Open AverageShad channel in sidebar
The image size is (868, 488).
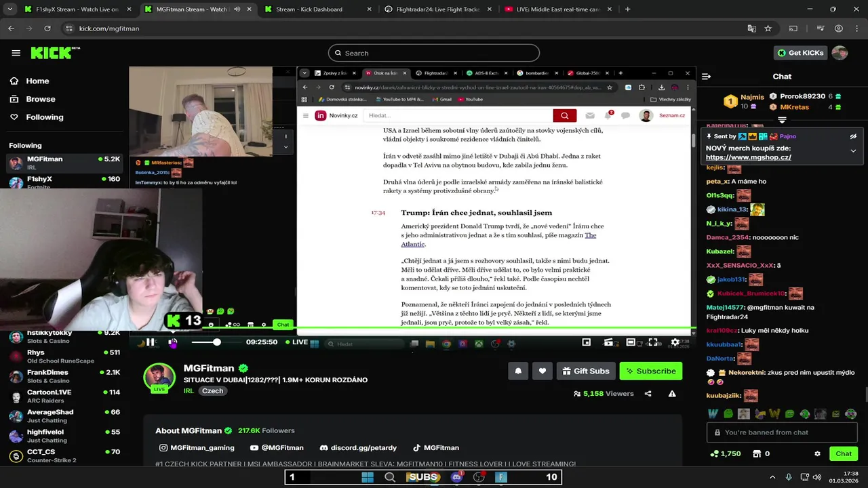click(x=64, y=416)
